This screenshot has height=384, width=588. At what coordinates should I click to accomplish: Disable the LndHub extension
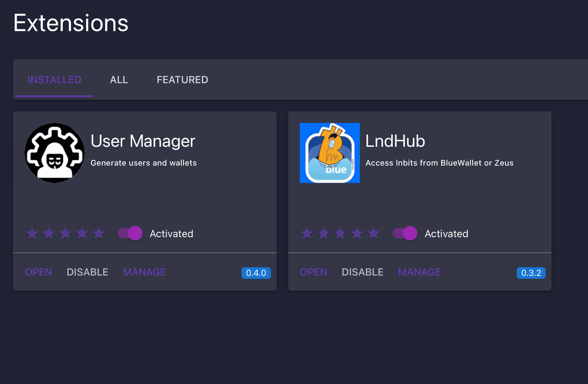(x=363, y=272)
